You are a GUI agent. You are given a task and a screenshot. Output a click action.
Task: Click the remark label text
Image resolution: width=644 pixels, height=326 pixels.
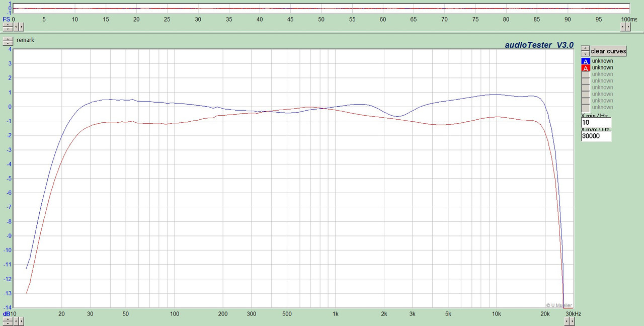[x=25, y=40]
